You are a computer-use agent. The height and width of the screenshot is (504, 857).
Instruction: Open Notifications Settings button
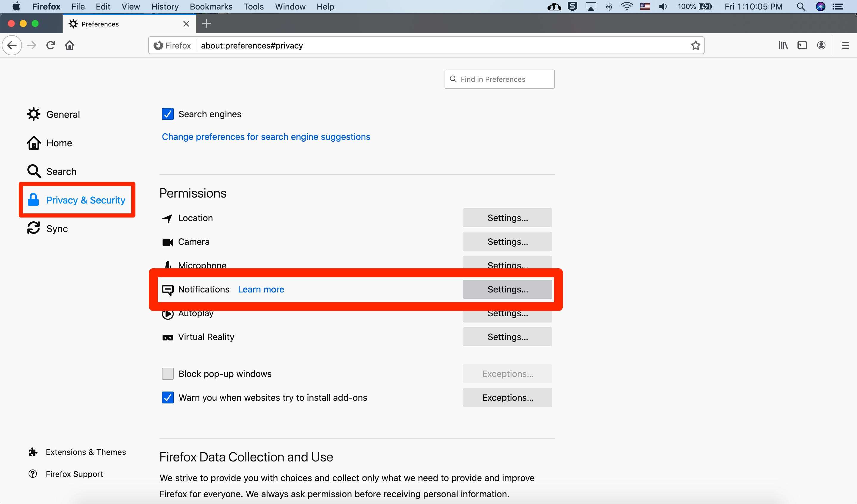(508, 289)
